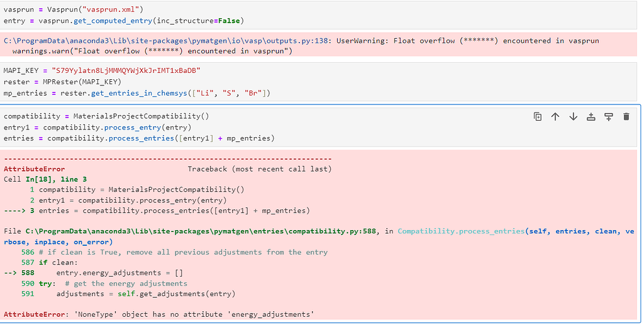Click the red AttributeError heading in traceback
644x325 pixels.
[x=34, y=169]
